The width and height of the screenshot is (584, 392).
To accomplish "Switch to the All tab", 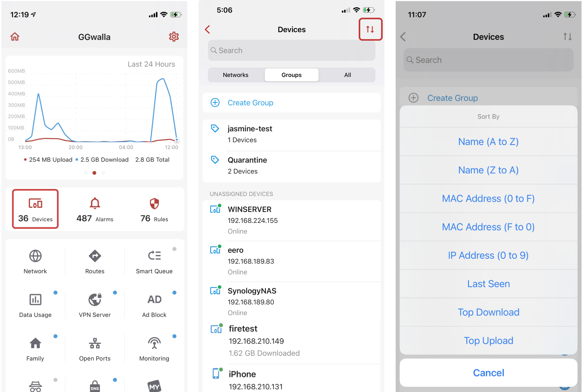I will tap(347, 75).
